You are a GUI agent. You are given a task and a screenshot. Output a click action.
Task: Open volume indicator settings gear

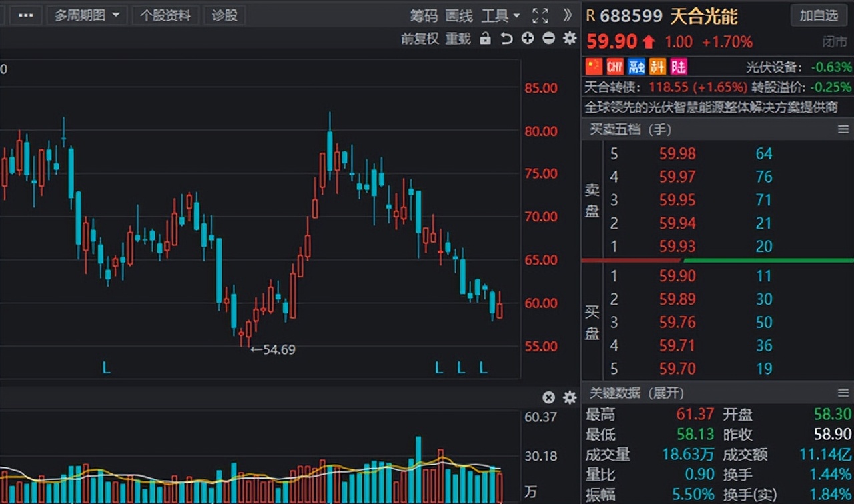(x=570, y=397)
